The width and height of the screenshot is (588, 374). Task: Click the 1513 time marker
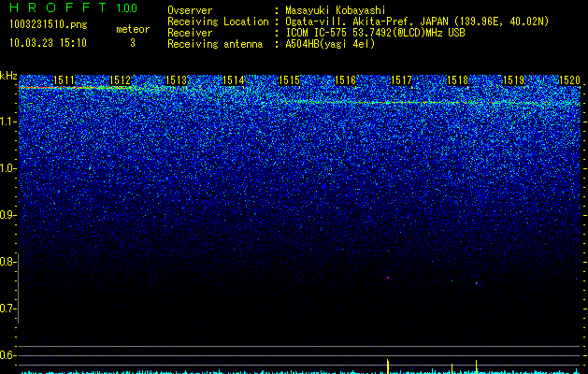[177, 80]
